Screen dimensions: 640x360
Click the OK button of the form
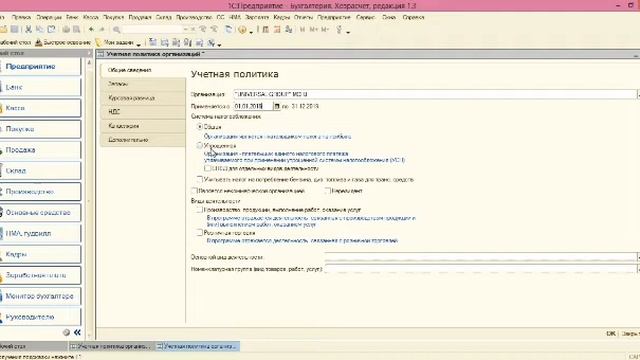[611, 333]
